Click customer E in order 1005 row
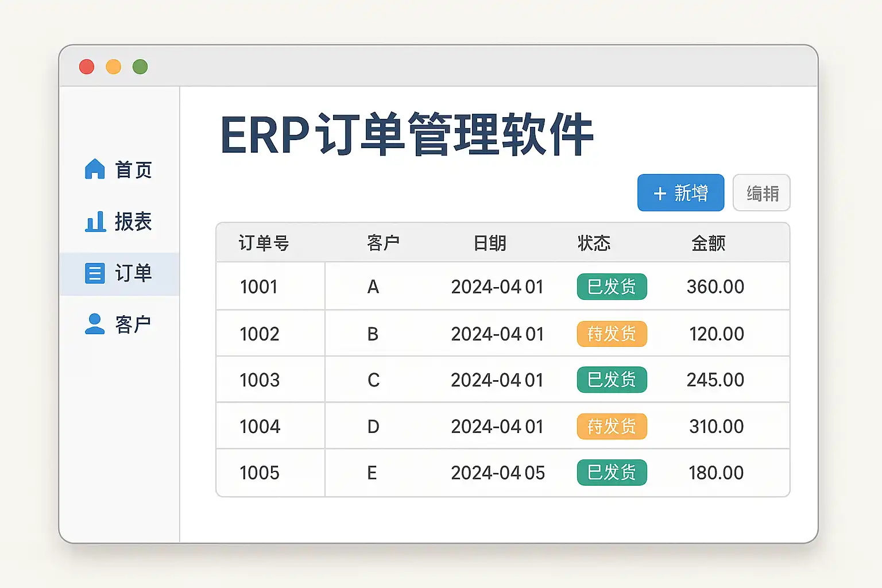 [x=372, y=473]
